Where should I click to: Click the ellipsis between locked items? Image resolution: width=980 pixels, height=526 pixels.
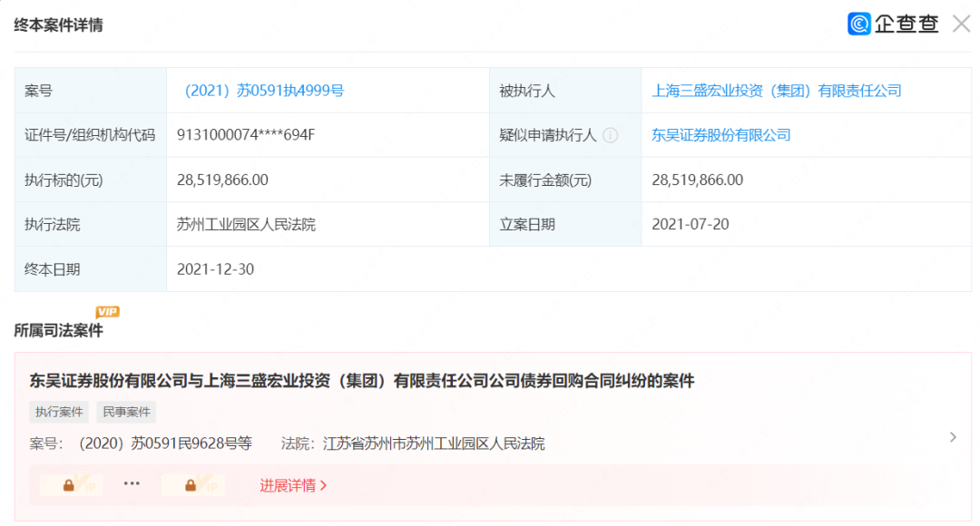pyautogui.click(x=132, y=483)
